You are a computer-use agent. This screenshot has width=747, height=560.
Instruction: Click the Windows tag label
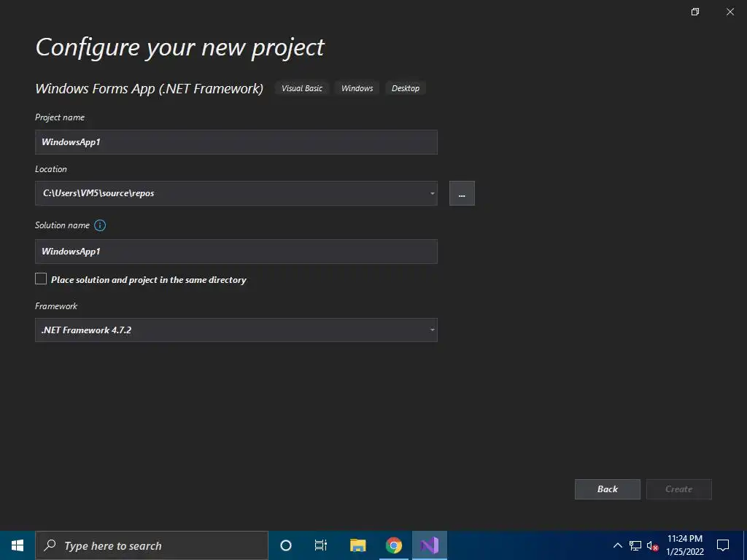coord(357,88)
